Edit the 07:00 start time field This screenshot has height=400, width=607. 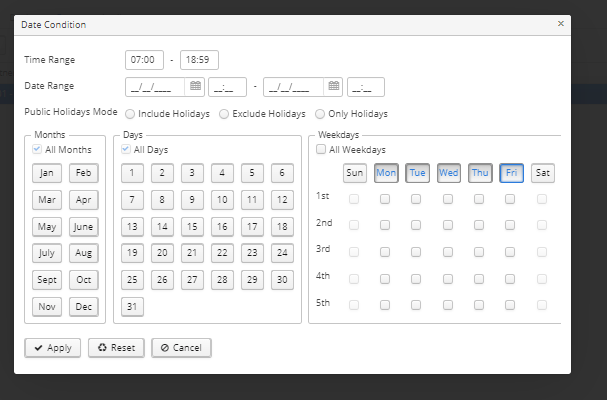(144, 60)
